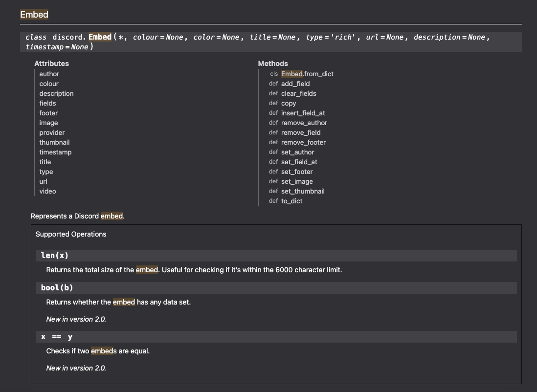
Task: Click the timestamp=None parameter in signature
Action: pos(57,47)
